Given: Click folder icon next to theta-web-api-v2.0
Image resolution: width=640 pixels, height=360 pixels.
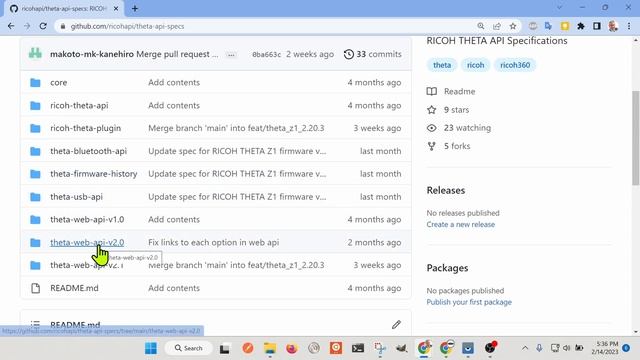Looking at the screenshot, I should tap(36, 242).
